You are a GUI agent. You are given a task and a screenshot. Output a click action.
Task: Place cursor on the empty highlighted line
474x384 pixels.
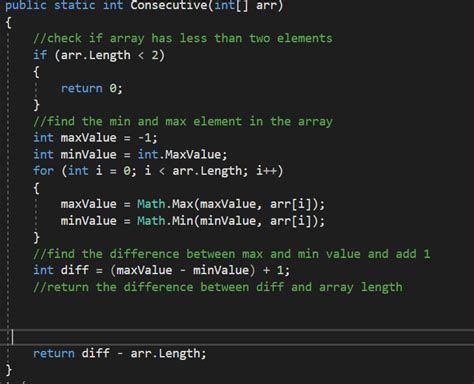pyautogui.click(x=237, y=337)
